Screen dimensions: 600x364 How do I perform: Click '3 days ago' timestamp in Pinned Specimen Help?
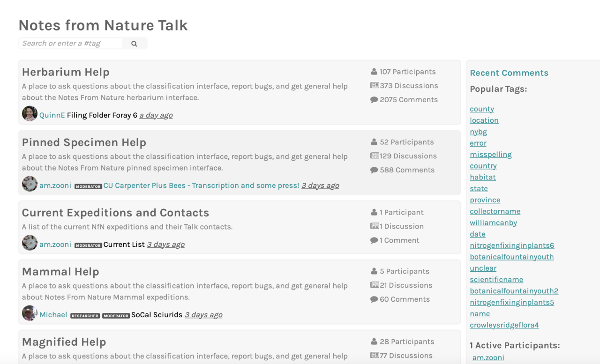[320, 186]
